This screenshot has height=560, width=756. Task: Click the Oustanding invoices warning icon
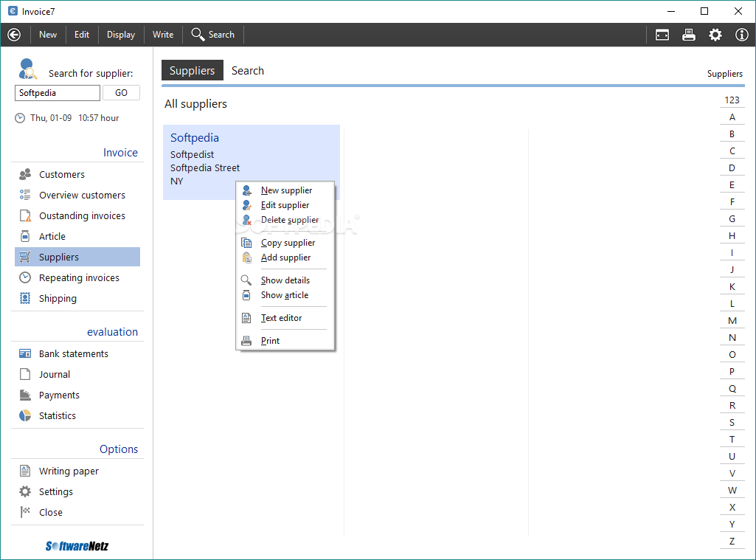[x=25, y=215]
